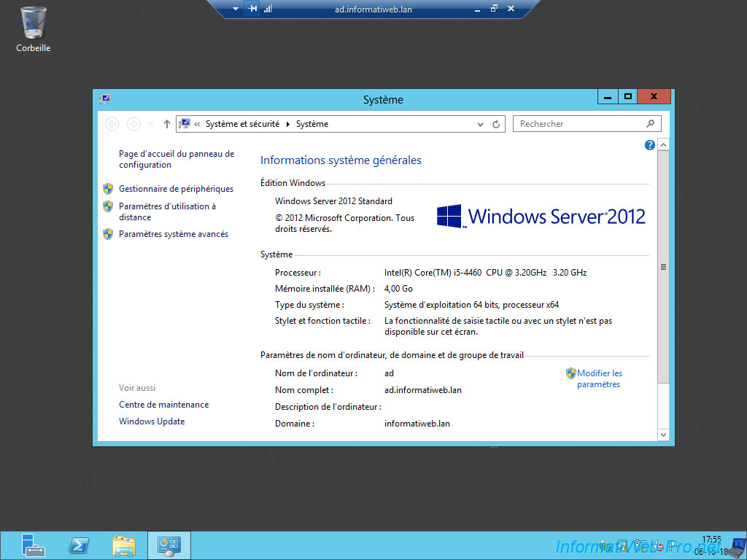
Task: Go back using the navigation back arrow
Action: [x=112, y=124]
